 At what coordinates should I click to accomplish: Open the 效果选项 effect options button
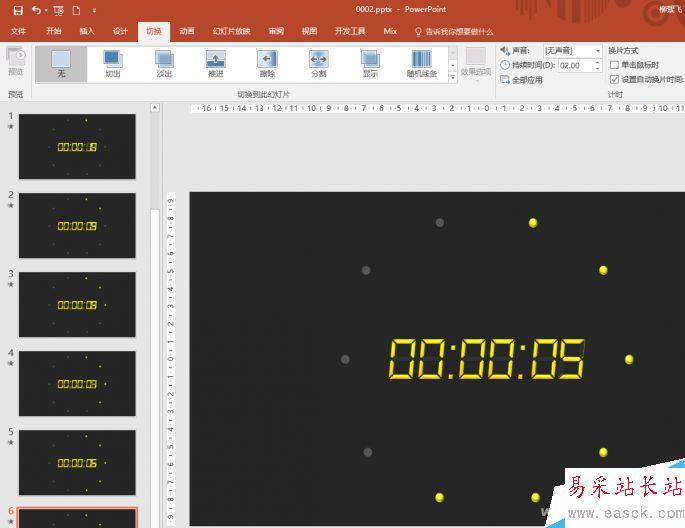(476, 63)
